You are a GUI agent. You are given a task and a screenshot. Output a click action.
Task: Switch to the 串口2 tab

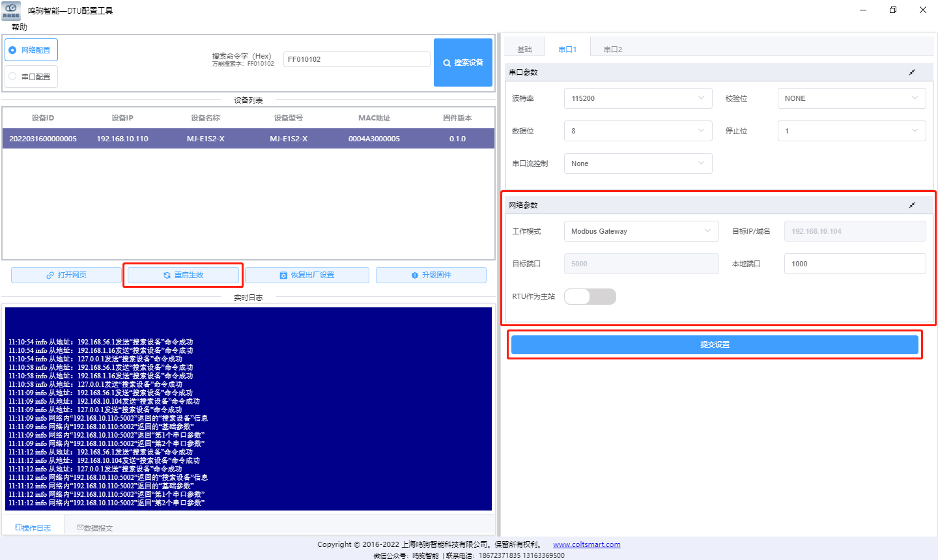[x=613, y=49]
